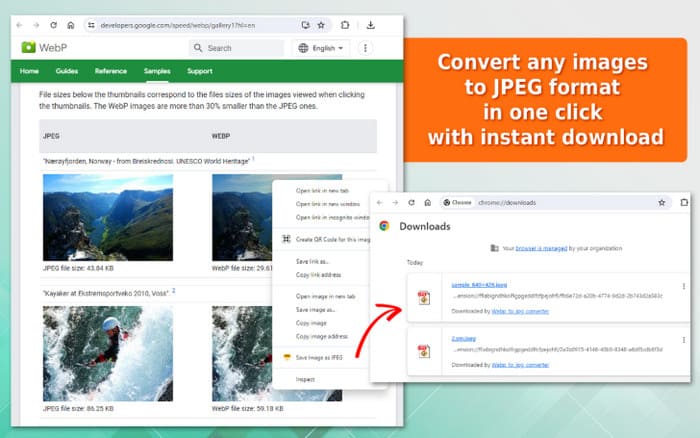Click the home icon beside the developers.google.com address bar

tap(71, 24)
